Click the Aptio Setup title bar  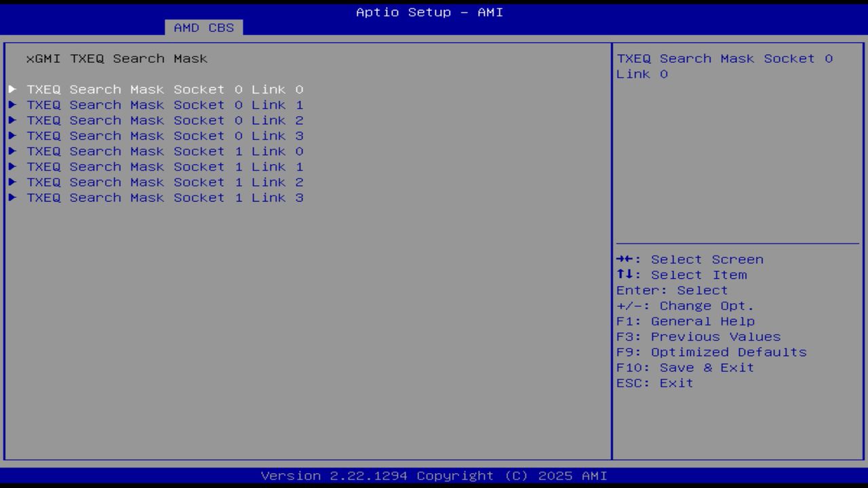429,12
